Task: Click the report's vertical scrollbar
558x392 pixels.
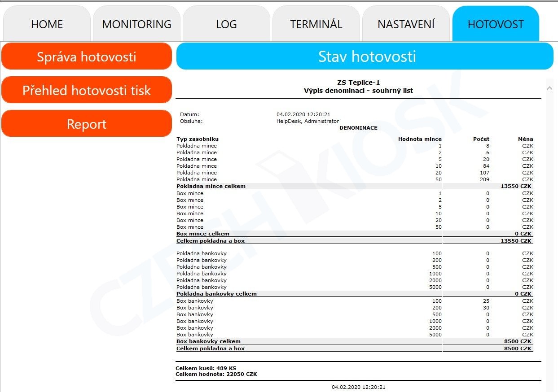Action: (x=549, y=235)
